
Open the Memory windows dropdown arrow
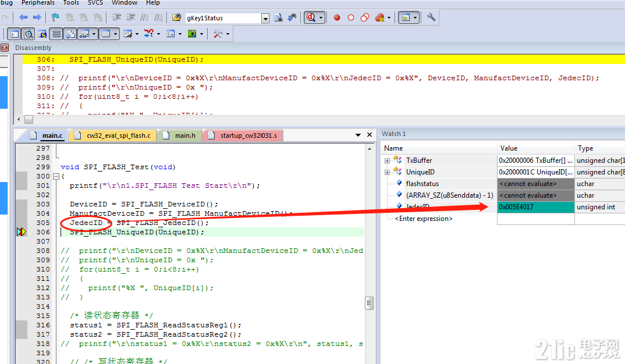point(116,34)
